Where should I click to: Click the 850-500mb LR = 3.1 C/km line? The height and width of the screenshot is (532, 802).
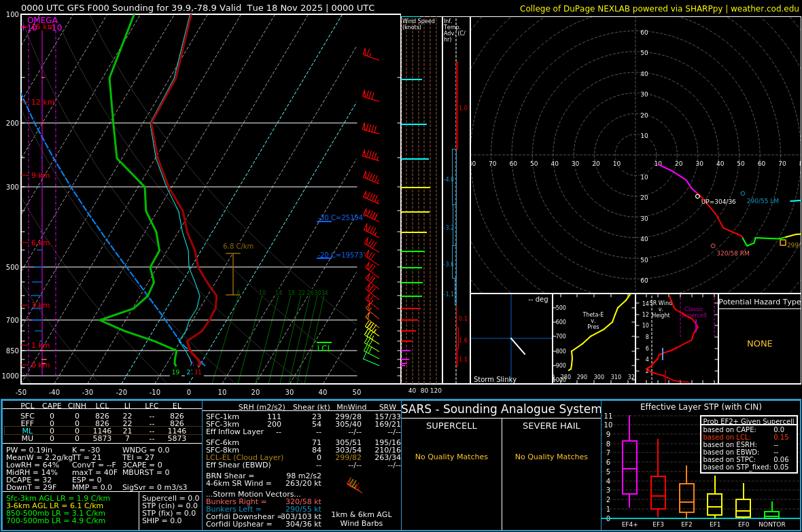(56, 513)
